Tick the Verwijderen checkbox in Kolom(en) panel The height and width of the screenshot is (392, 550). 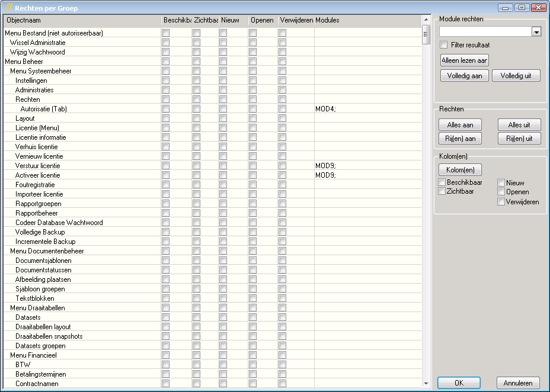pos(501,202)
